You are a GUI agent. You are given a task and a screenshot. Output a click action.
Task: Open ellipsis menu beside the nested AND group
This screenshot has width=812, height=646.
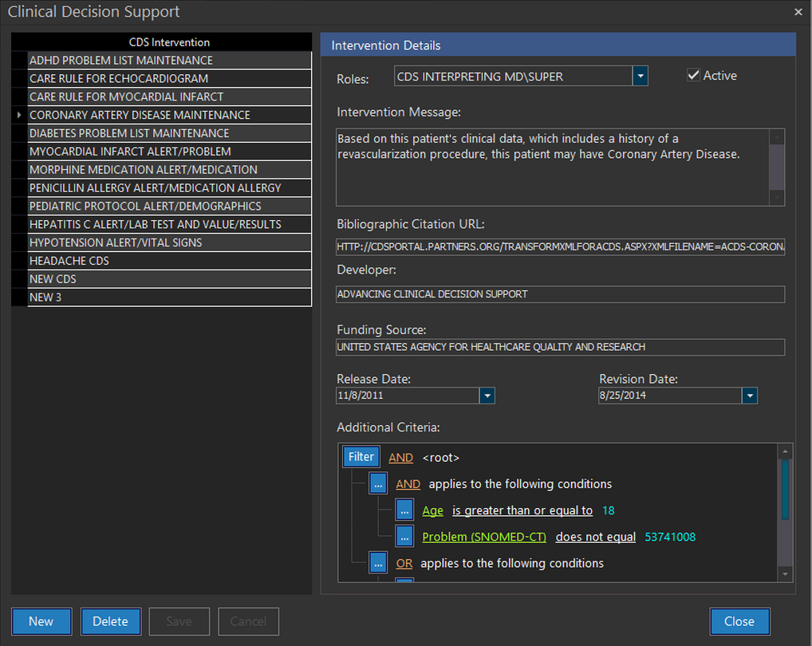click(378, 484)
